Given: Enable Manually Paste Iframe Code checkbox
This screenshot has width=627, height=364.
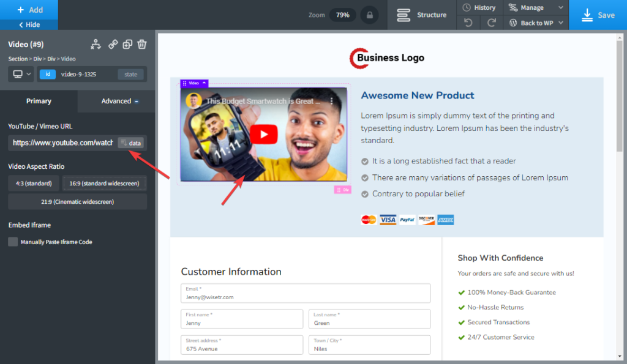Looking at the screenshot, I should pyautogui.click(x=13, y=242).
